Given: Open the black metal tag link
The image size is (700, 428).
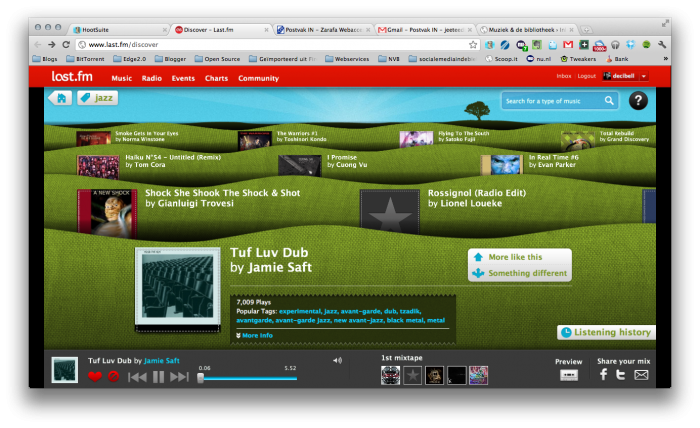Looking at the screenshot, I should click(x=405, y=320).
